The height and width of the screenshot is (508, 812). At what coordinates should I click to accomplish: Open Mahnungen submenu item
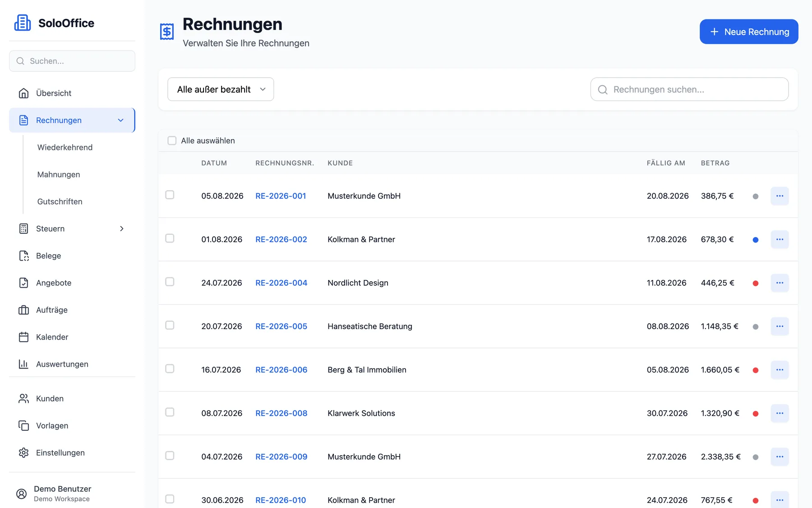59,174
